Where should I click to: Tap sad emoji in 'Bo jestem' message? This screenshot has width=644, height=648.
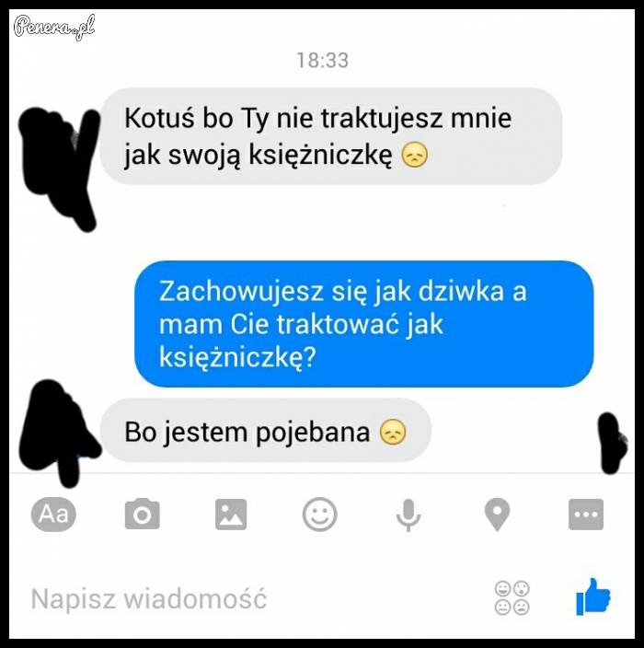[393, 432]
